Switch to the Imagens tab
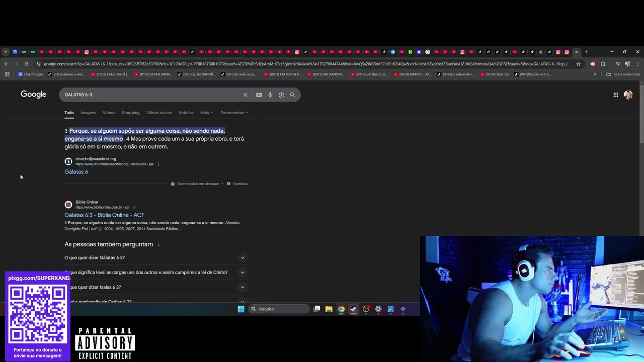This screenshot has height=362, width=644. (88, 113)
